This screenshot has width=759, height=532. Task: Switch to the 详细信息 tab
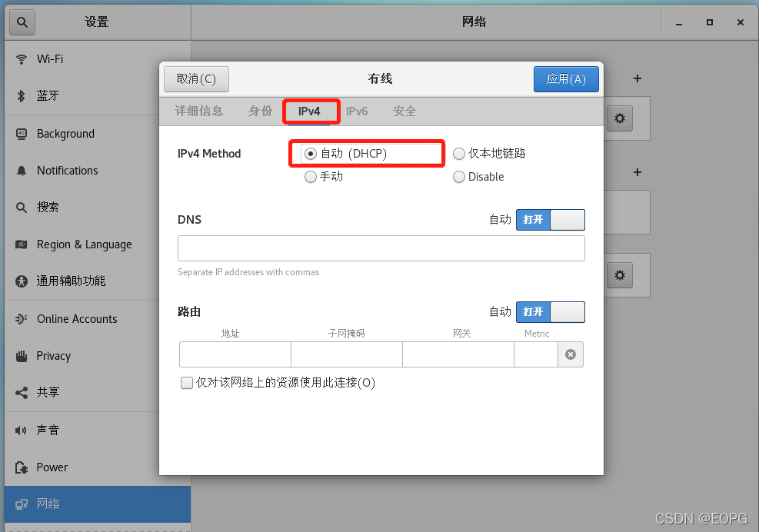(x=199, y=111)
